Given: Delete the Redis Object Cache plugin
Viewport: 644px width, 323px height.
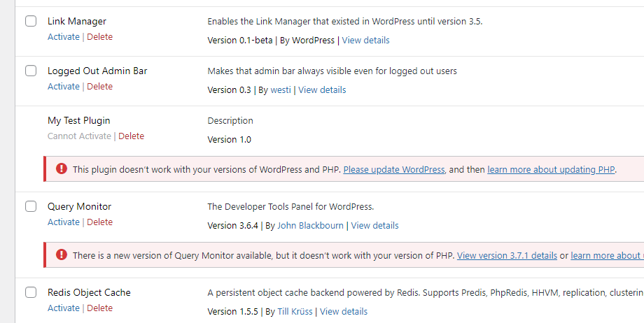Looking at the screenshot, I should coord(99,308).
